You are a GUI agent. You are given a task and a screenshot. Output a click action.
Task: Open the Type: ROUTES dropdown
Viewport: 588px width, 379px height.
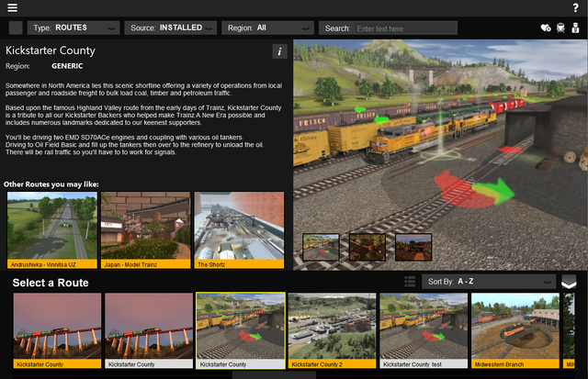(x=73, y=28)
